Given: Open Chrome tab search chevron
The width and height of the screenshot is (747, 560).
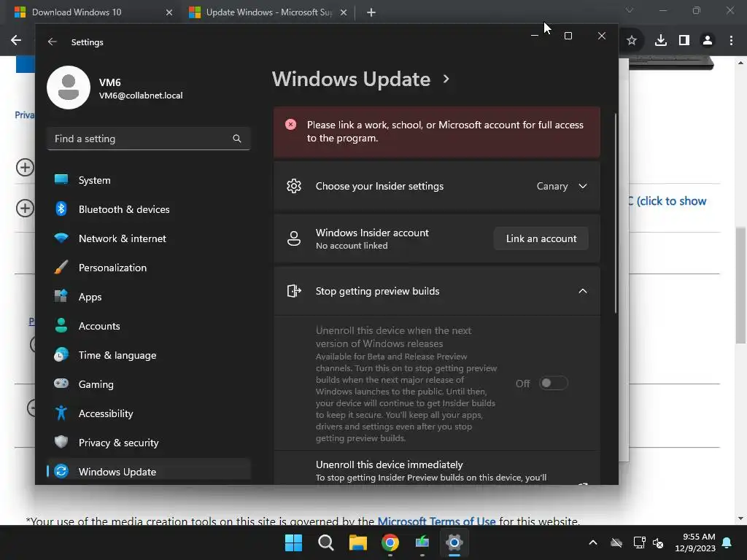Looking at the screenshot, I should tap(630, 10).
